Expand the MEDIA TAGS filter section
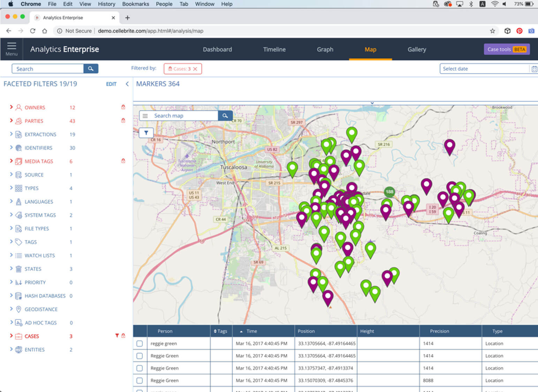 coord(11,161)
